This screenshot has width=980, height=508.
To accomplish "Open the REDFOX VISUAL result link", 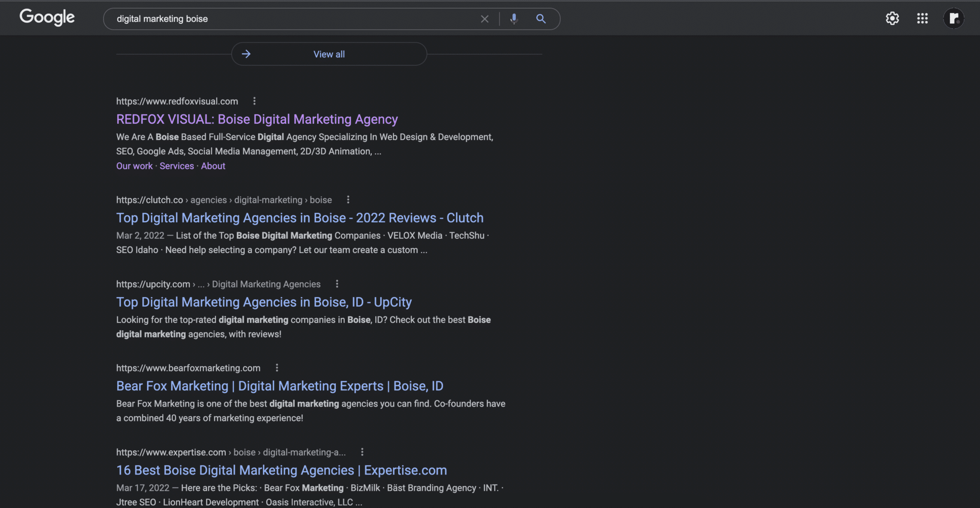I will coord(257,119).
